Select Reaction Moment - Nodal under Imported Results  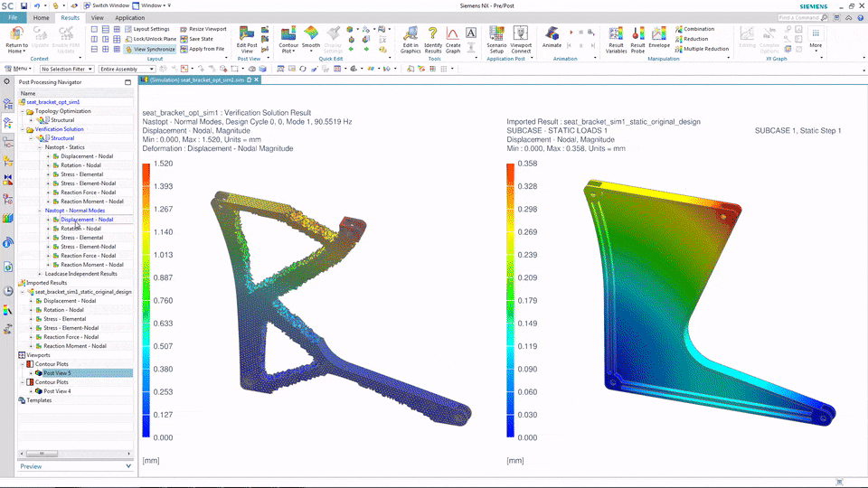75,346
